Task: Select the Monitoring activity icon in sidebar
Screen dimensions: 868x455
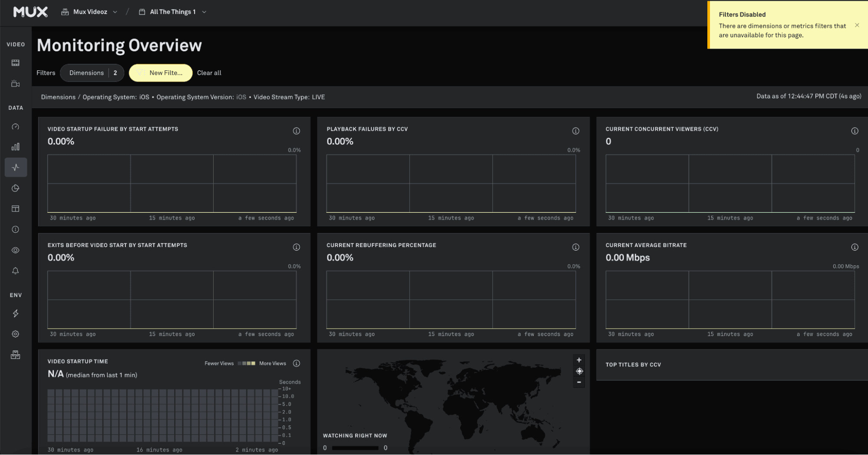Action: coord(16,167)
